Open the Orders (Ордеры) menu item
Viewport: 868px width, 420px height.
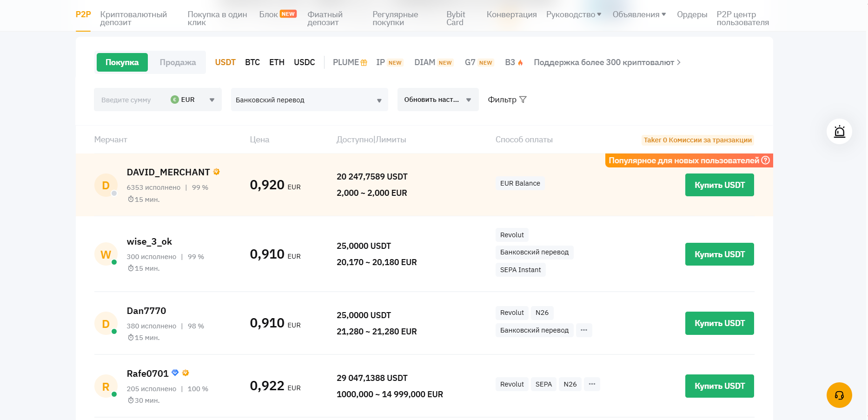(692, 14)
